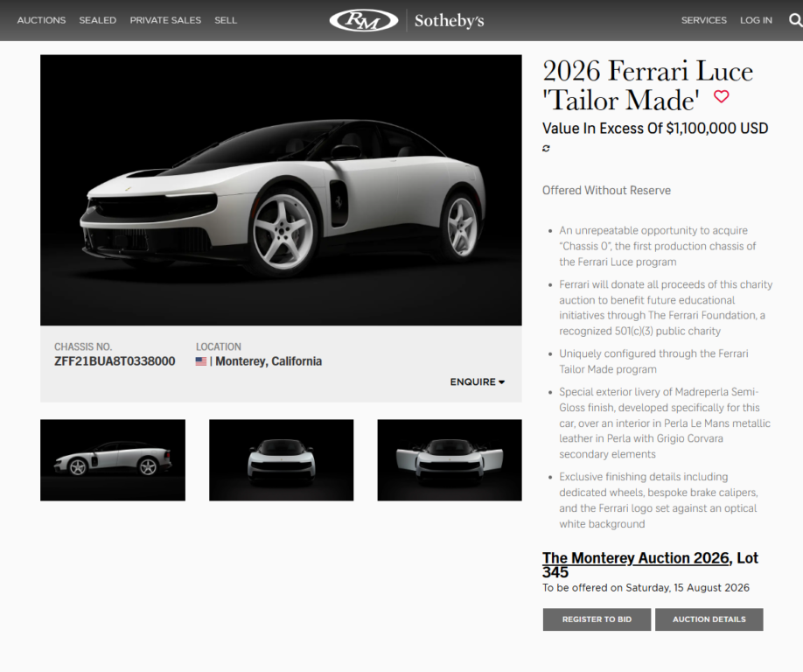The height and width of the screenshot is (672, 803).
Task: Click the Tailor Made program bullet
Action: pos(653,361)
